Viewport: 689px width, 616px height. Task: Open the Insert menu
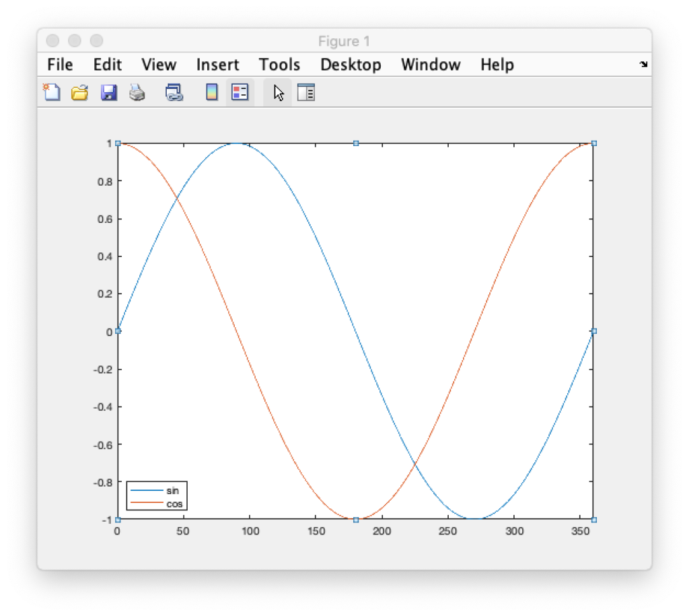coord(217,65)
